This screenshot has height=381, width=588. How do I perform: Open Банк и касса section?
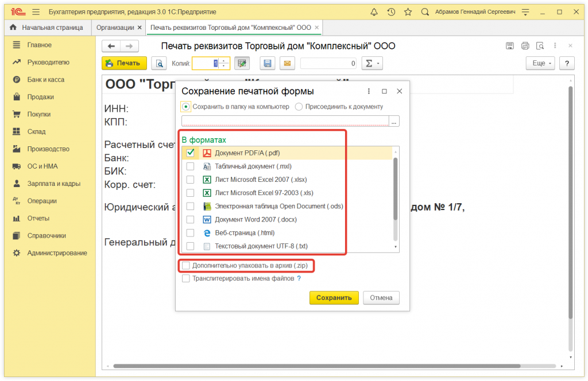click(45, 80)
